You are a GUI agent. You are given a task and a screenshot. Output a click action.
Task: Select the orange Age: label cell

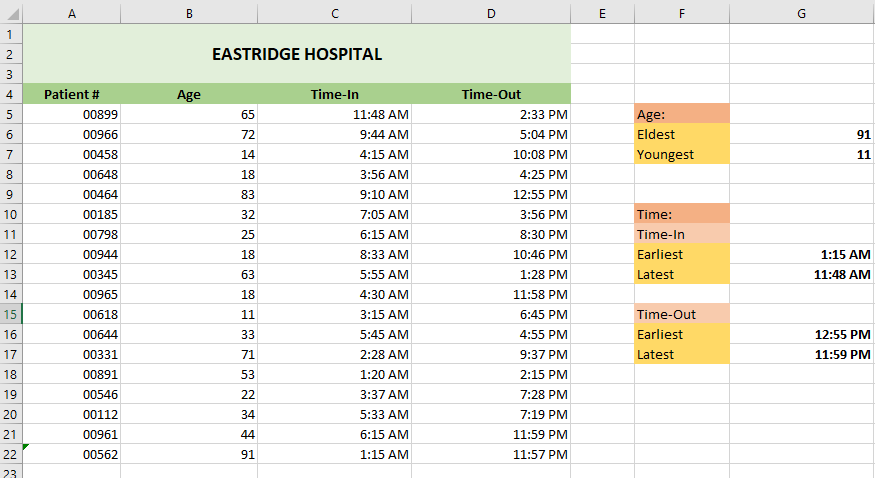pyautogui.click(x=681, y=114)
